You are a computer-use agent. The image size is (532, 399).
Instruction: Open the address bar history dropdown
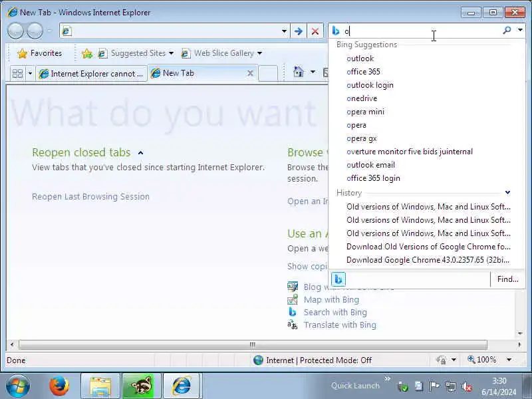(x=284, y=31)
